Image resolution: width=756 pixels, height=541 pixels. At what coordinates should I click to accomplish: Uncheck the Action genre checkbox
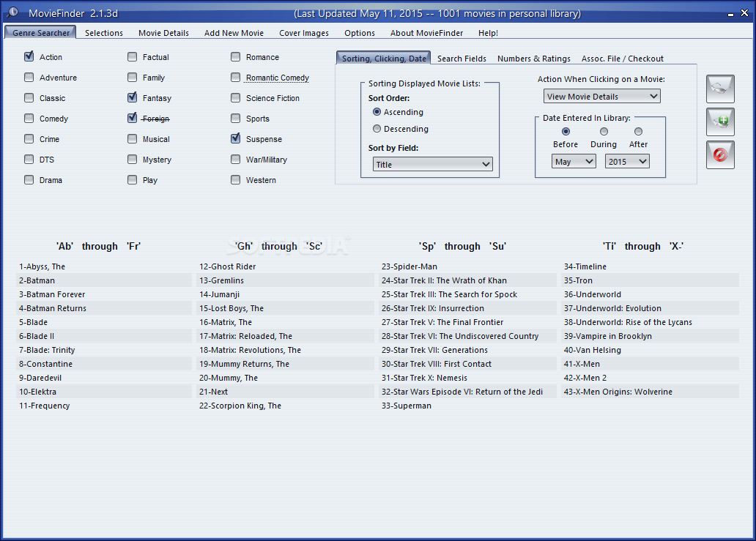29,57
